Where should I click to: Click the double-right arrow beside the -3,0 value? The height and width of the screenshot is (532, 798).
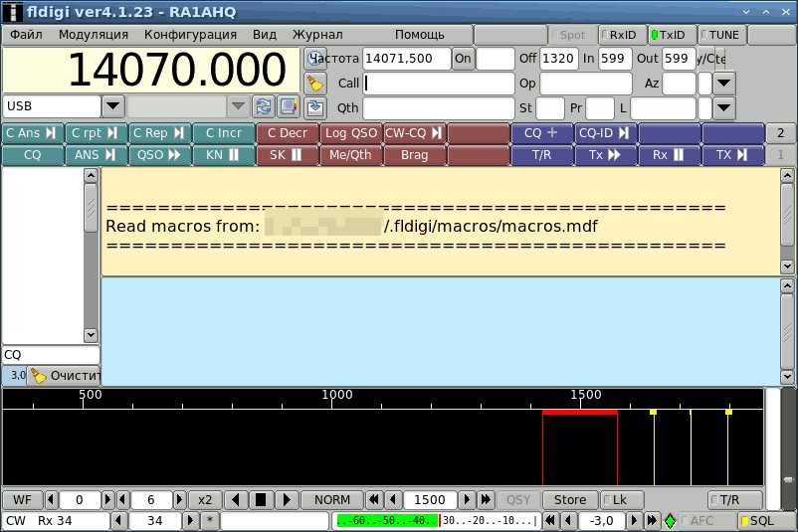click(652, 521)
